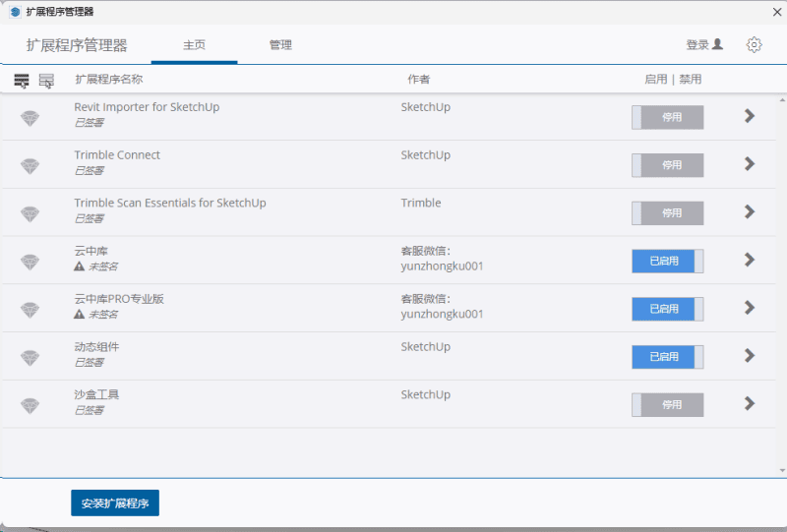Expand Revit Importer details chevron
Screen dimensions: 787x532
coord(750,116)
